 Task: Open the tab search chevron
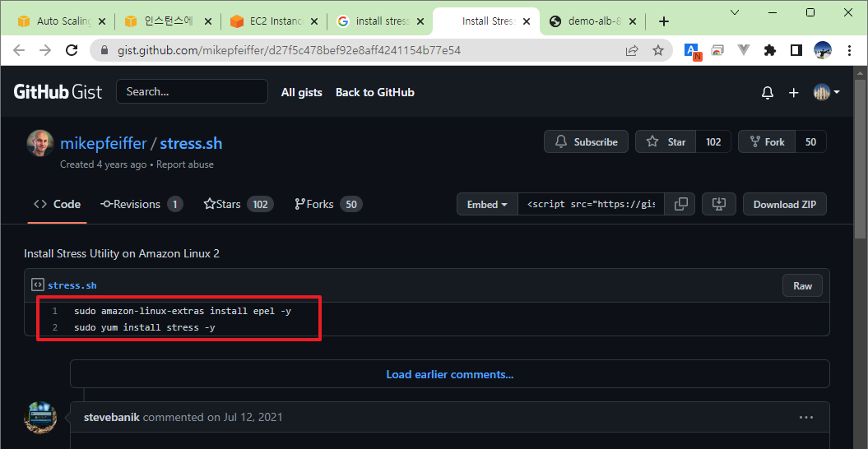pos(735,12)
